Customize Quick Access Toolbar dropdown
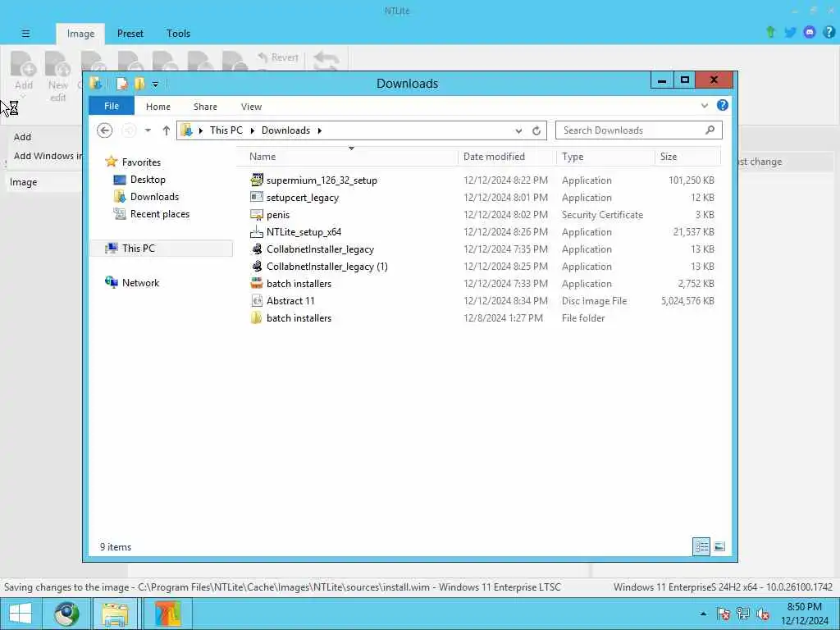 [155, 84]
